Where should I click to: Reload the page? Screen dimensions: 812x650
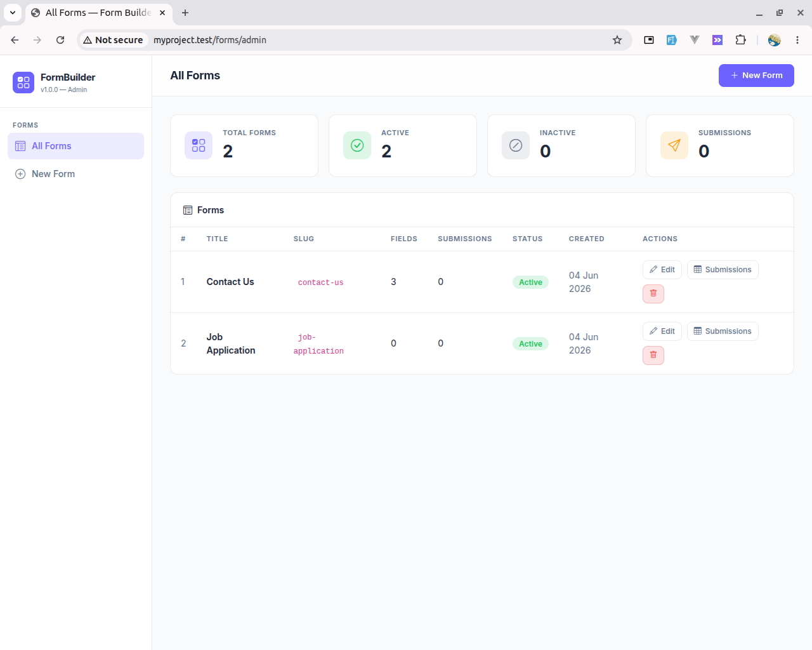pyautogui.click(x=60, y=40)
